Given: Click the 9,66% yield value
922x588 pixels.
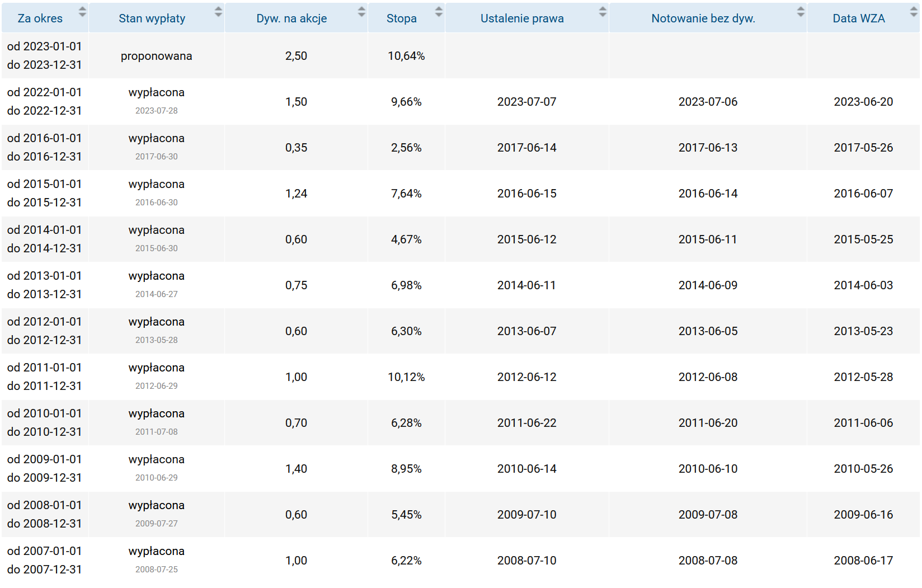Looking at the screenshot, I should [x=406, y=102].
